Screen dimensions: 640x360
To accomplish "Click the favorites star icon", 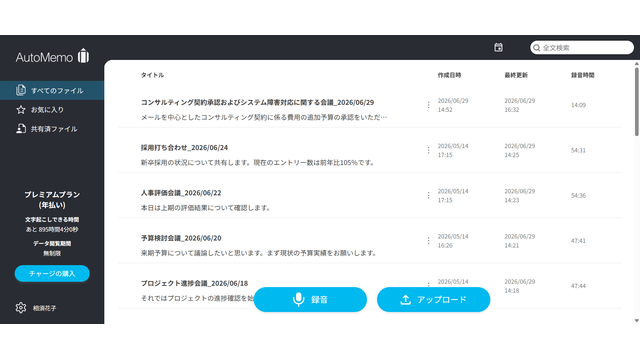I will [21, 109].
